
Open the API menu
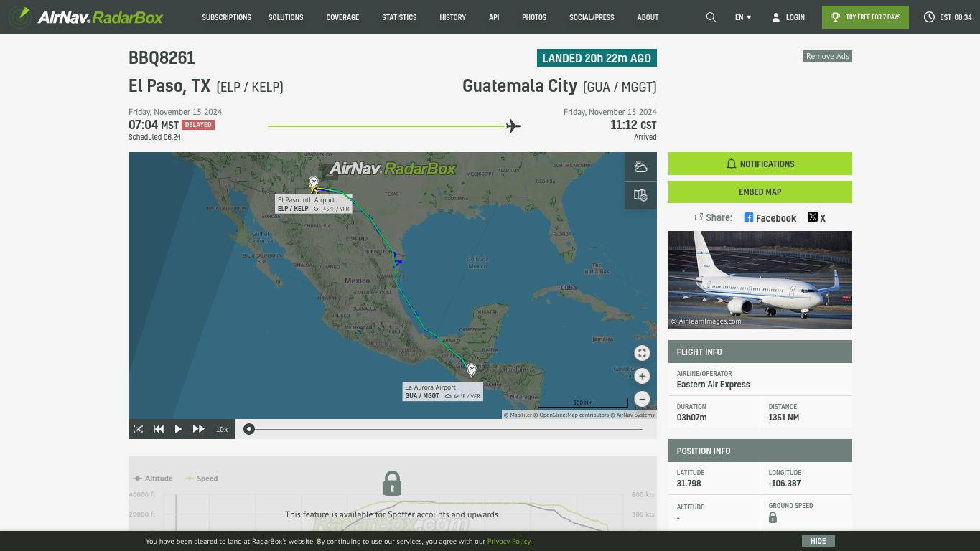coord(494,17)
